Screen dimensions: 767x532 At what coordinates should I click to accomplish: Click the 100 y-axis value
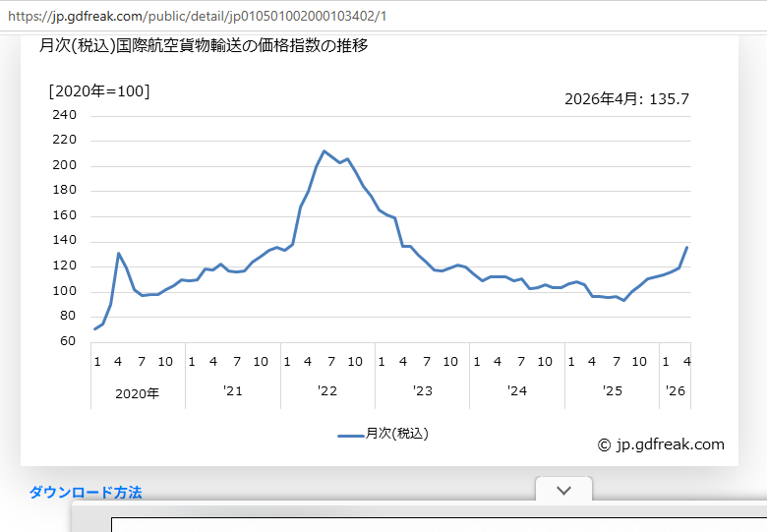pos(65,291)
